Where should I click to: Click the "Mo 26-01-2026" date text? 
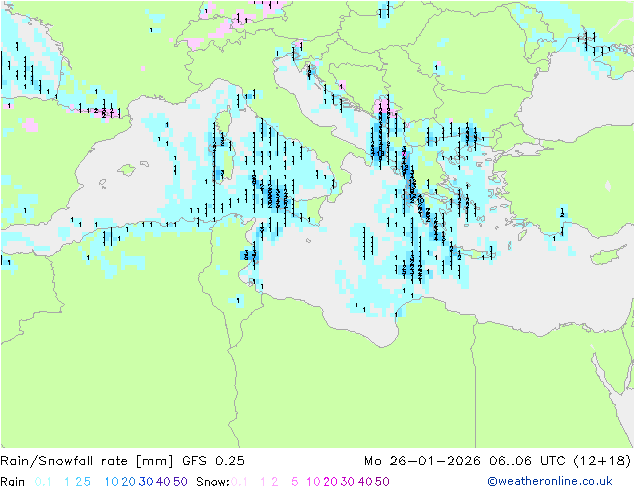coord(422,461)
